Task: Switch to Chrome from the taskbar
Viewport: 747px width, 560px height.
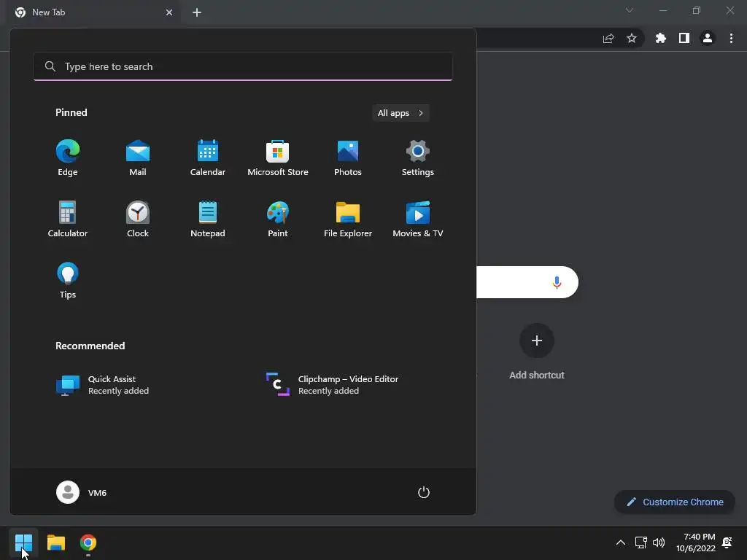Action: tap(88, 542)
